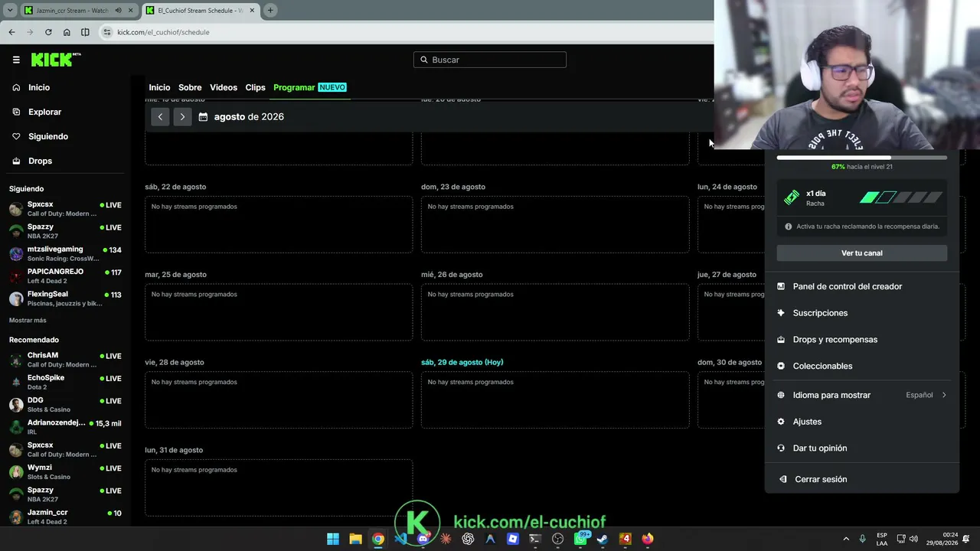Click Cerrar sesión to log out
Image resolution: width=980 pixels, height=551 pixels.
862,479
